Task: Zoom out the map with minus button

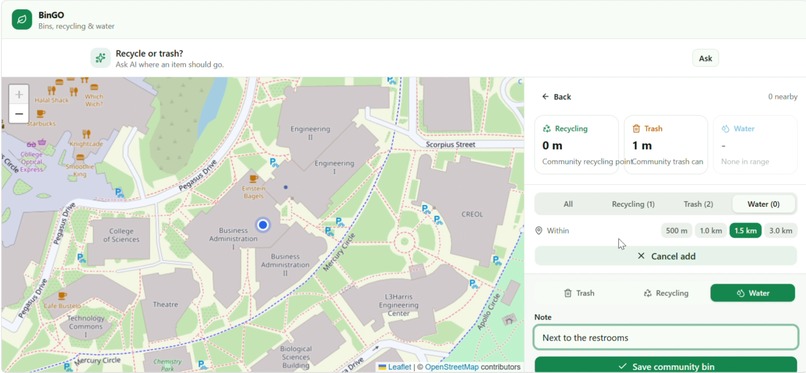Action: pos(19,114)
